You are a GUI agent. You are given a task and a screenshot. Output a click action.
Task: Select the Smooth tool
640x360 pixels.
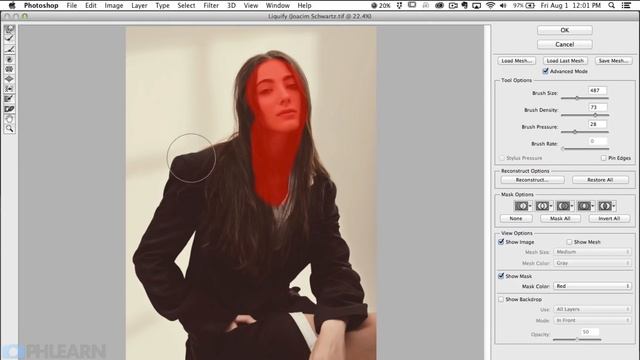click(x=9, y=49)
